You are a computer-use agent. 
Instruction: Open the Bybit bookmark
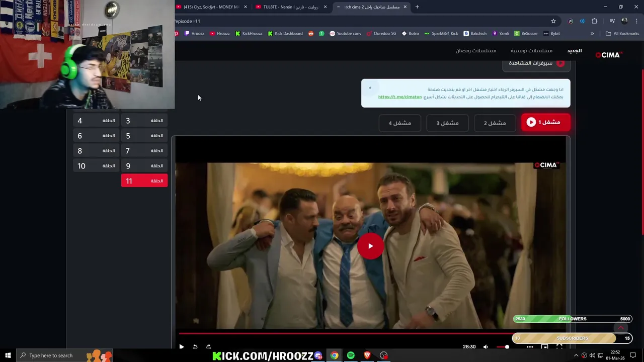(551, 34)
